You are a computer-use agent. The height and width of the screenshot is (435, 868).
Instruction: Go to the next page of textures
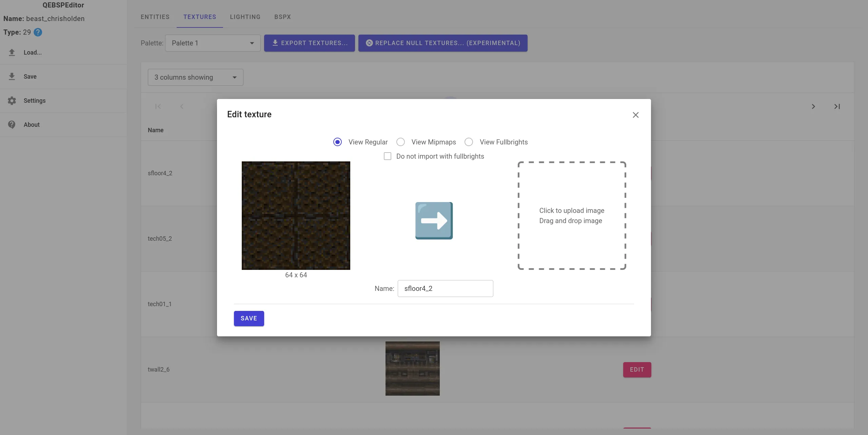(813, 106)
